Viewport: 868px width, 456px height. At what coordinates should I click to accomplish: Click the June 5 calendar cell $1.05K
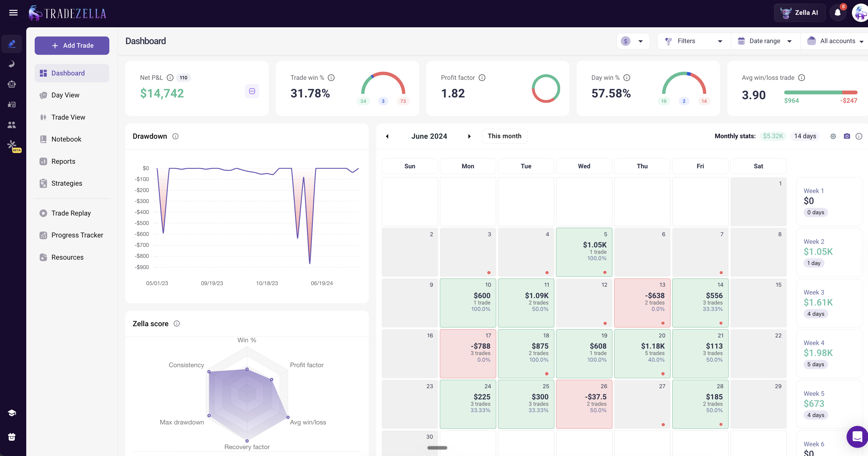[584, 252]
